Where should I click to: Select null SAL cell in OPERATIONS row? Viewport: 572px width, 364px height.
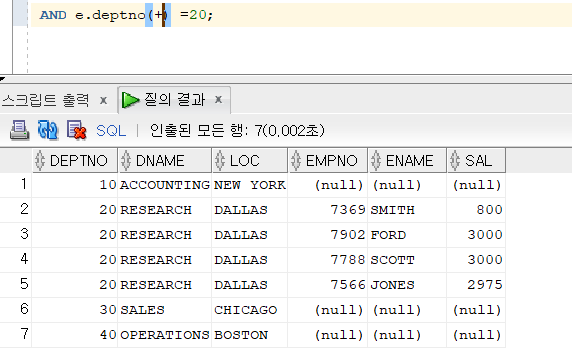(x=476, y=334)
